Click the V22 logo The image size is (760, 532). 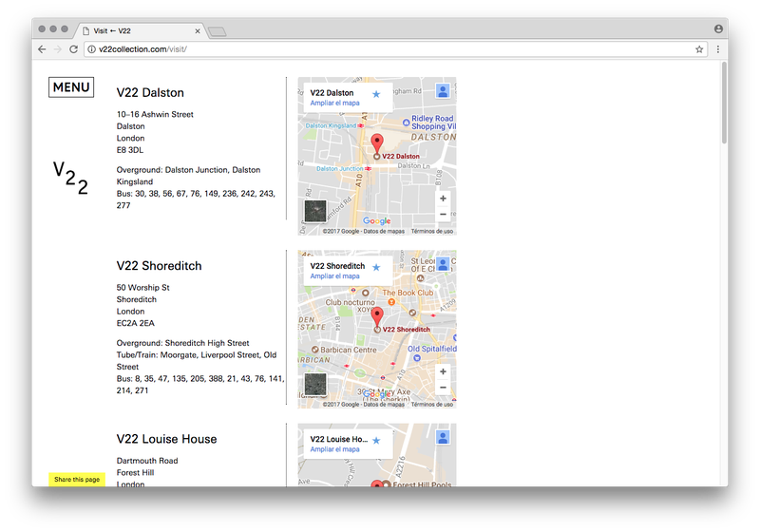pos(70,178)
